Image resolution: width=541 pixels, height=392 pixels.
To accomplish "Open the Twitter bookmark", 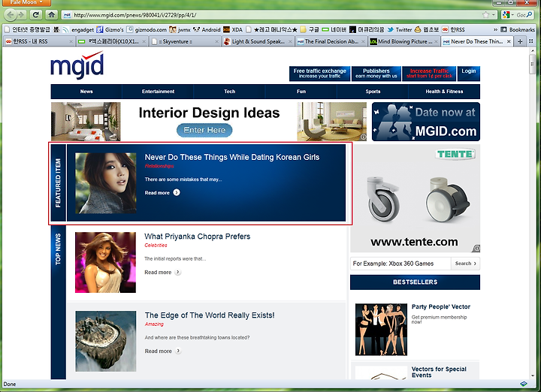I will [x=399, y=29].
